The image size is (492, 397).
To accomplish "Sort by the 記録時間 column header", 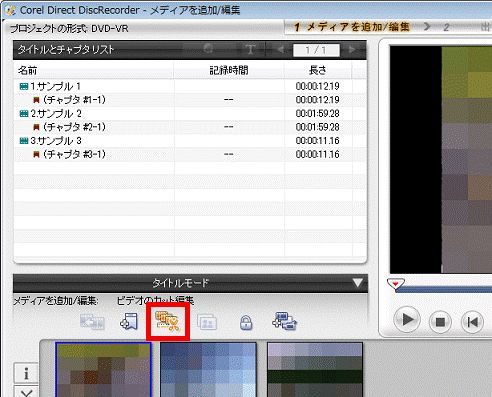I will (229, 70).
